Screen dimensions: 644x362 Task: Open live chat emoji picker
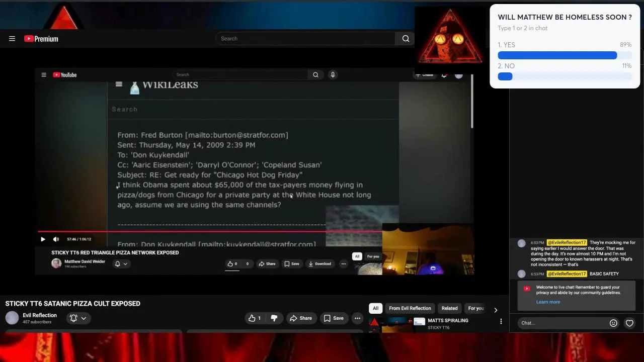point(613,323)
